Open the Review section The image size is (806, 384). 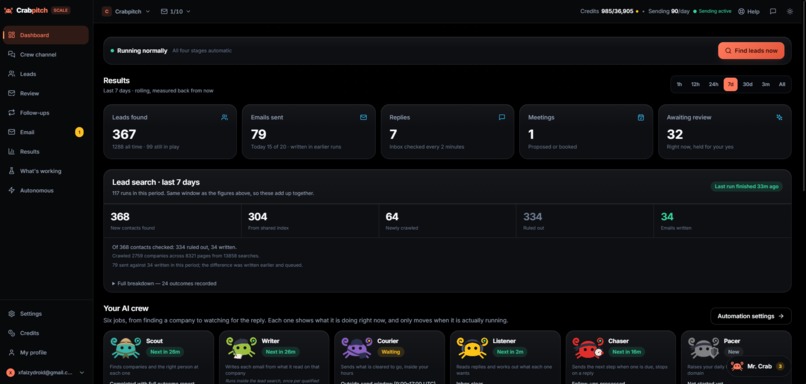pyautogui.click(x=45, y=94)
